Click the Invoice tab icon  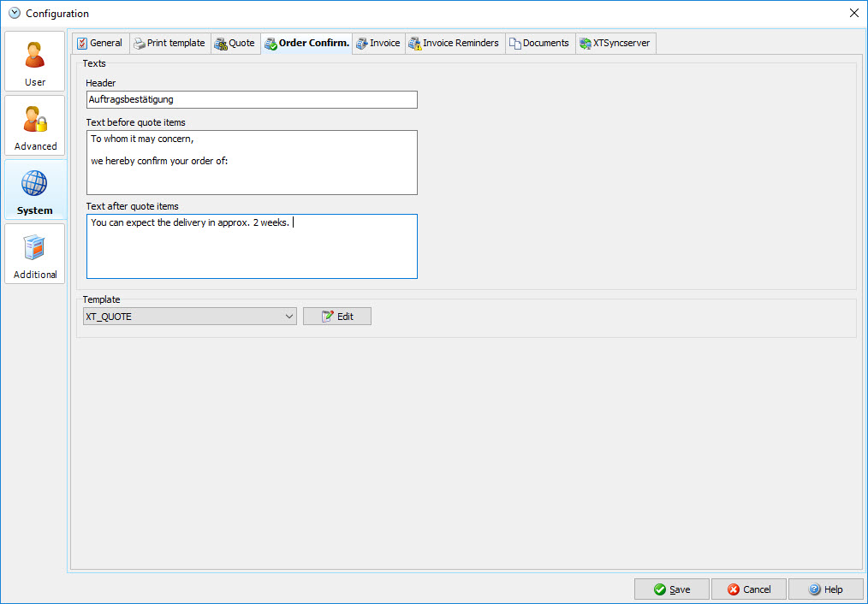pyautogui.click(x=362, y=44)
